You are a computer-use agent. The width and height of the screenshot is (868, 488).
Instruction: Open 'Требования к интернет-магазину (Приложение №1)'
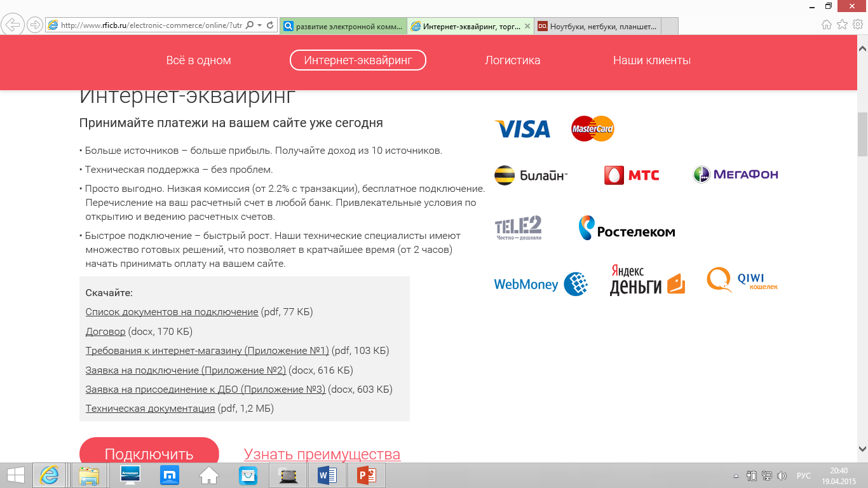pyautogui.click(x=207, y=351)
